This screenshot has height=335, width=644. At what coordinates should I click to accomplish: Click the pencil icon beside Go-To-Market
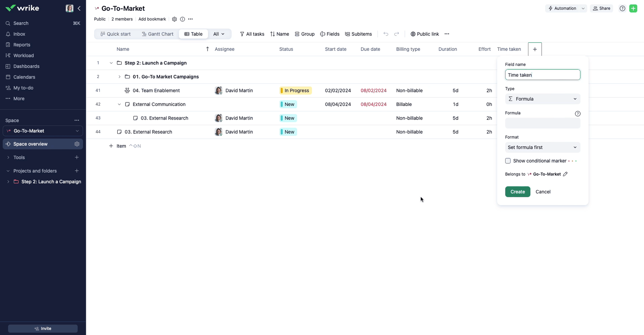pos(565,174)
